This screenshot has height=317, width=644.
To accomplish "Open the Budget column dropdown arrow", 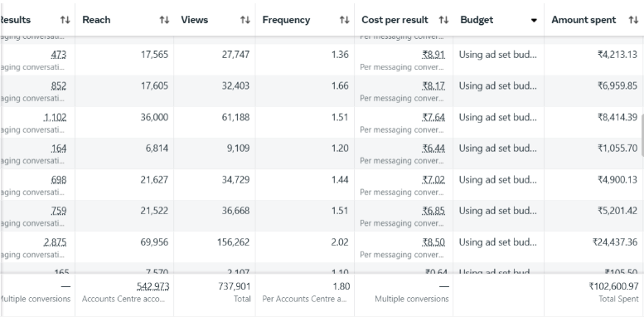I will (534, 20).
